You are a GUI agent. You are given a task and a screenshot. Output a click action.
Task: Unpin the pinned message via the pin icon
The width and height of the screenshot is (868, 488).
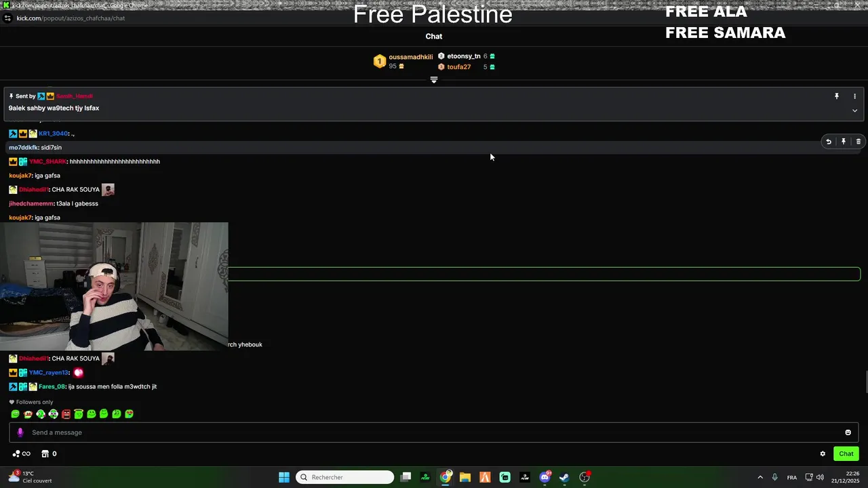click(x=837, y=96)
